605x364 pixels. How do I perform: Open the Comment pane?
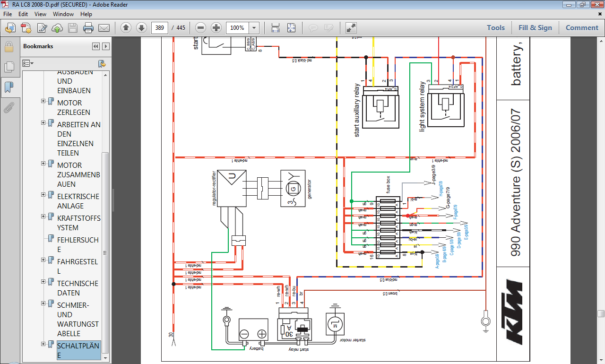[582, 28]
